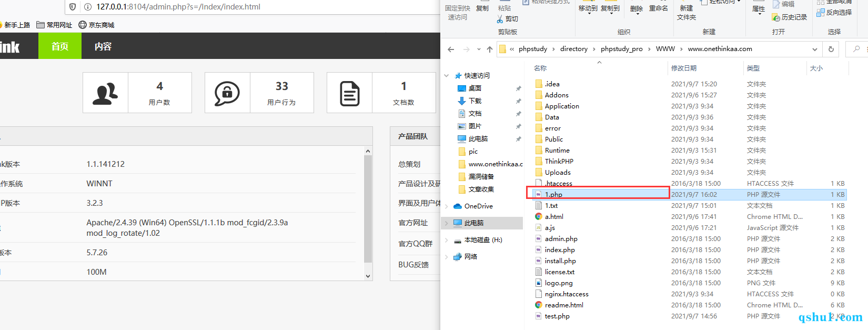Click the 本地磁盘 (H:) drive icon
868x330 pixels.
click(x=458, y=240)
